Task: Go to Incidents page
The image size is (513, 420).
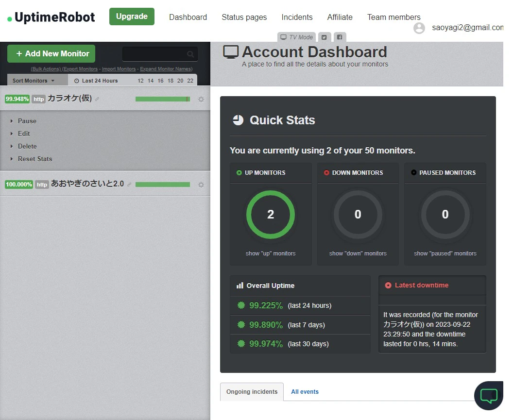Action: 297,17
